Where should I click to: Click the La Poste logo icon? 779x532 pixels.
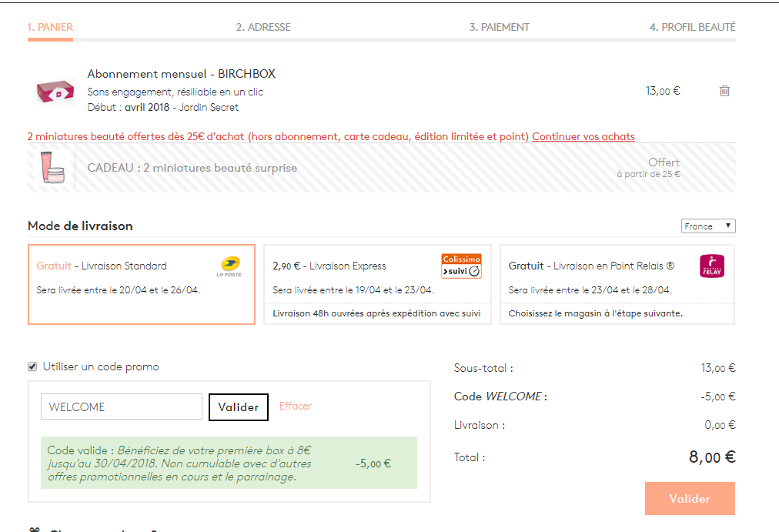click(229, 266)
